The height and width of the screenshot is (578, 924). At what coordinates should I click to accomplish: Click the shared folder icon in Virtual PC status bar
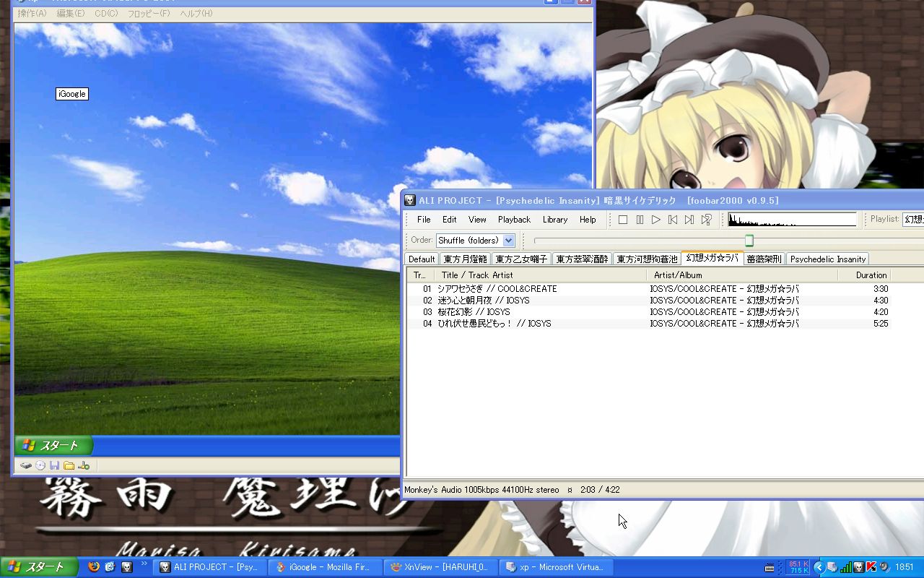[69, 466]
